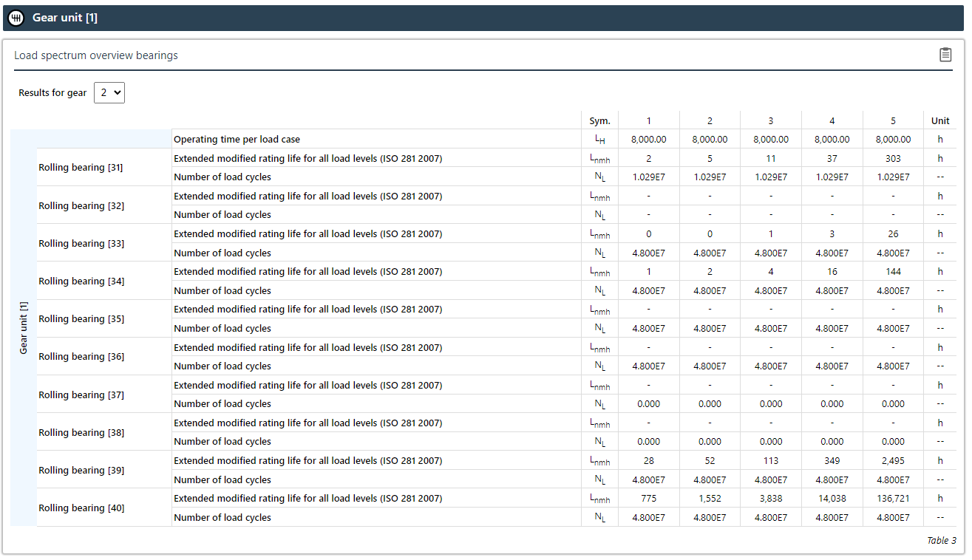
Task: Click the Table 3 caption
Action: tap(942, 540)
